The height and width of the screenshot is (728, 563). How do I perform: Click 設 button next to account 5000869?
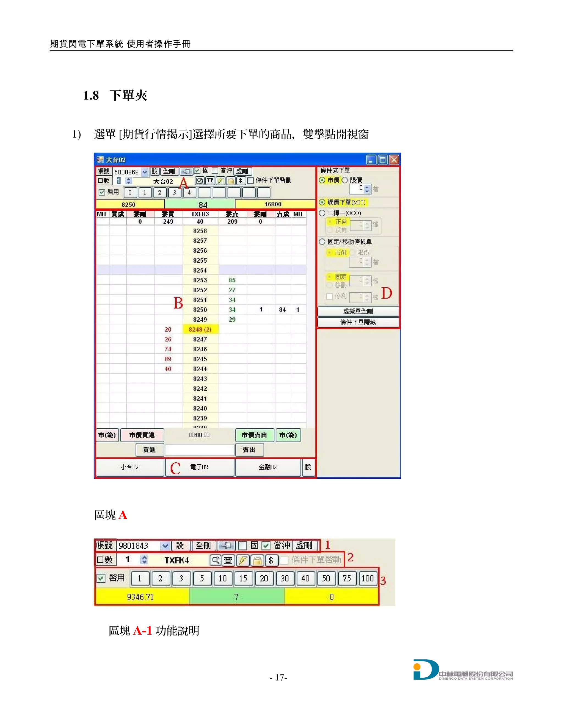pos(154,171)
